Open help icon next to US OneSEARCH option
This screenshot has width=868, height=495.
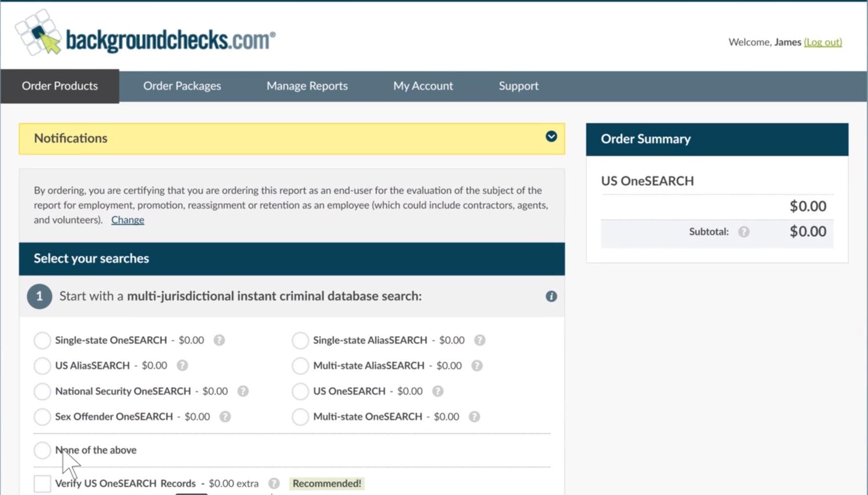click(438, 391)
